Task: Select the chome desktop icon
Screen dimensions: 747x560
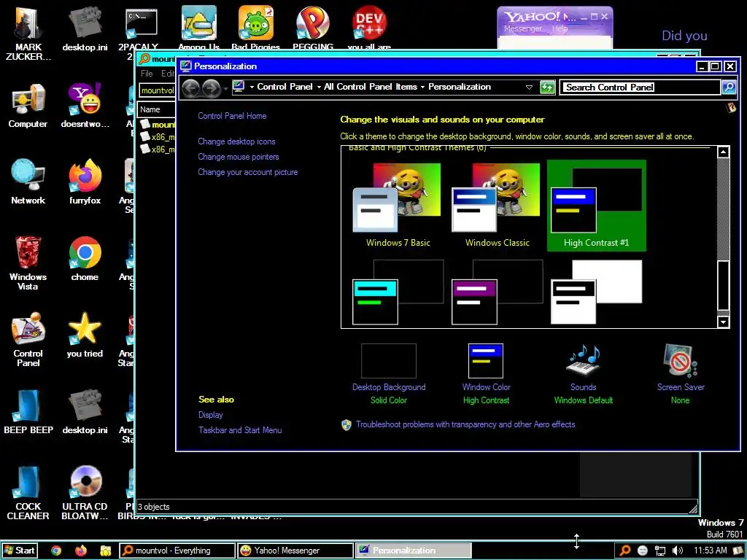Action: pyautogui.click(x=85, y=259)
